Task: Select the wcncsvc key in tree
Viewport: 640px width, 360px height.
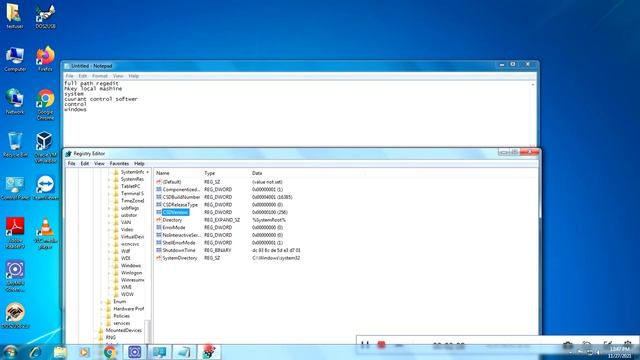Action: click(130, 244)
